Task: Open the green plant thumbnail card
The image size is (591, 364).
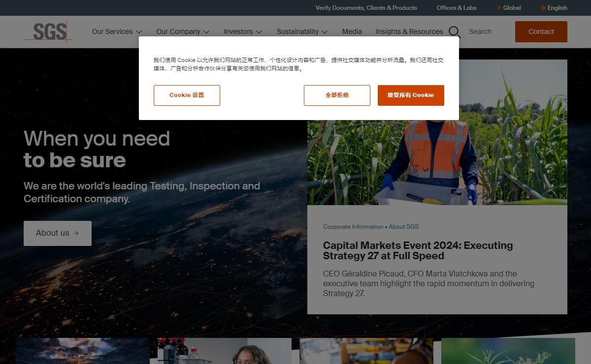Action: (x=508, y=351)
